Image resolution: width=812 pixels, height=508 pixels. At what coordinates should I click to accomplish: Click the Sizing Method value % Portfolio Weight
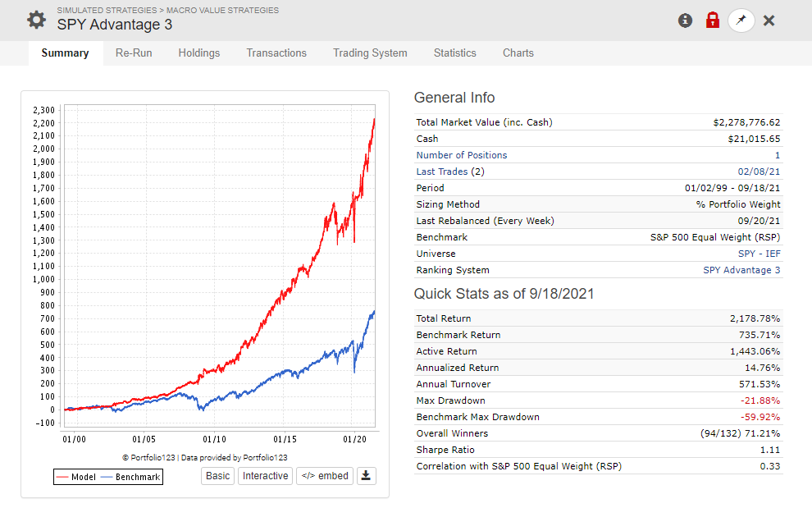738,204
